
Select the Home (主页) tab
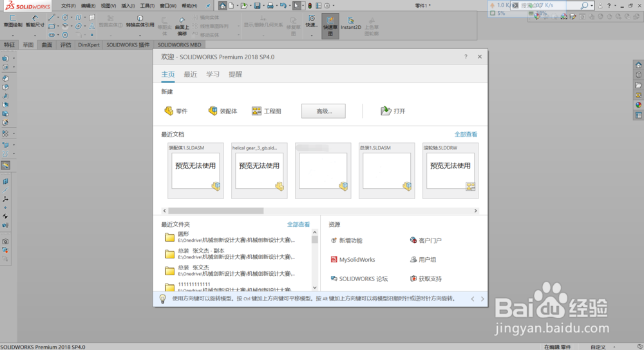pos(167,74)
